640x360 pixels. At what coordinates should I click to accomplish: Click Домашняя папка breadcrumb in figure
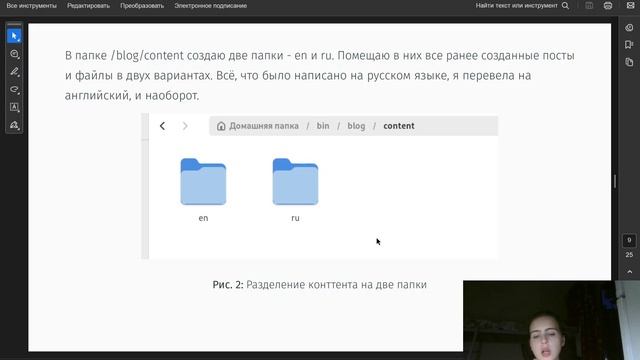pos(258,126)
